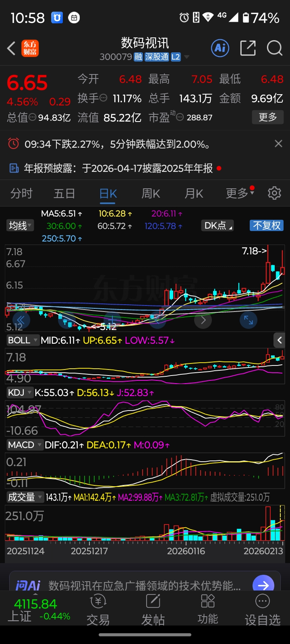Viewport: 290px width, 644px height.
Task: Share the stock page via export icon
Action: 248,48
